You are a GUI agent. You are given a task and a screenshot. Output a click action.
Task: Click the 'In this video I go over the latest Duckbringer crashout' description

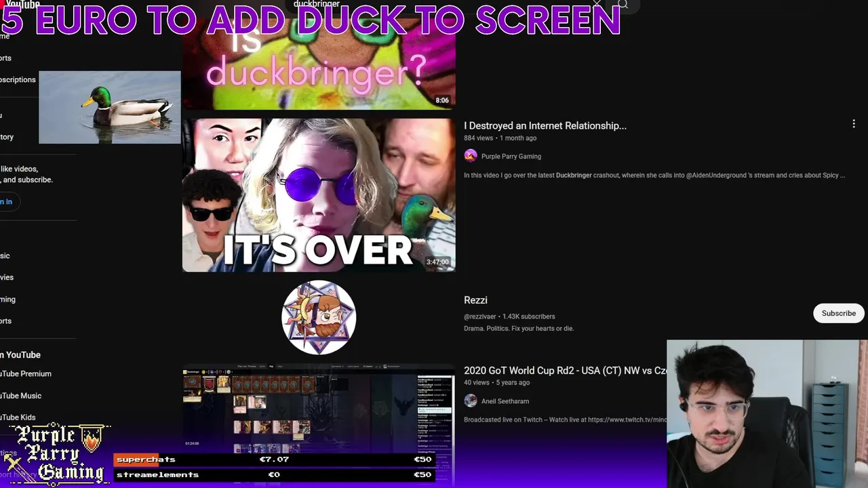(654, 176)
